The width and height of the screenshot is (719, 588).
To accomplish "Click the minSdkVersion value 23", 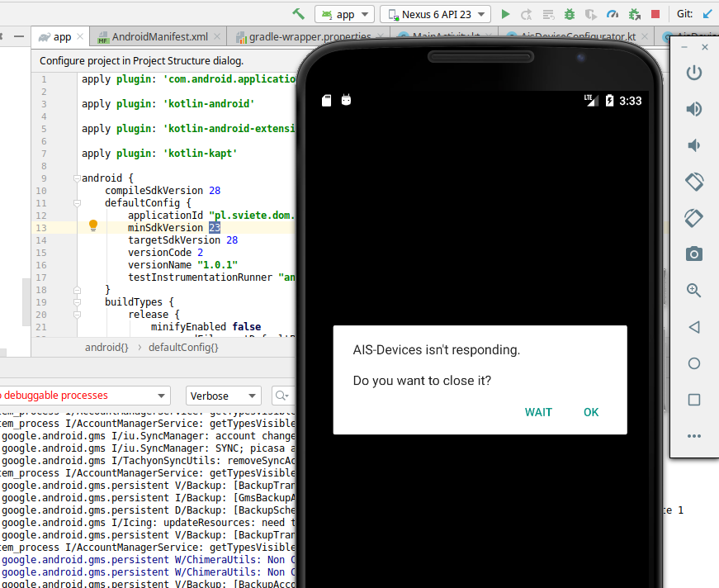I will coord(215,227).
